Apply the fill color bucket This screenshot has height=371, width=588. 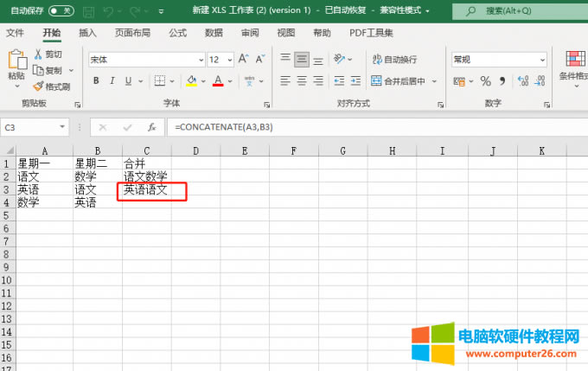pos(191,81)
